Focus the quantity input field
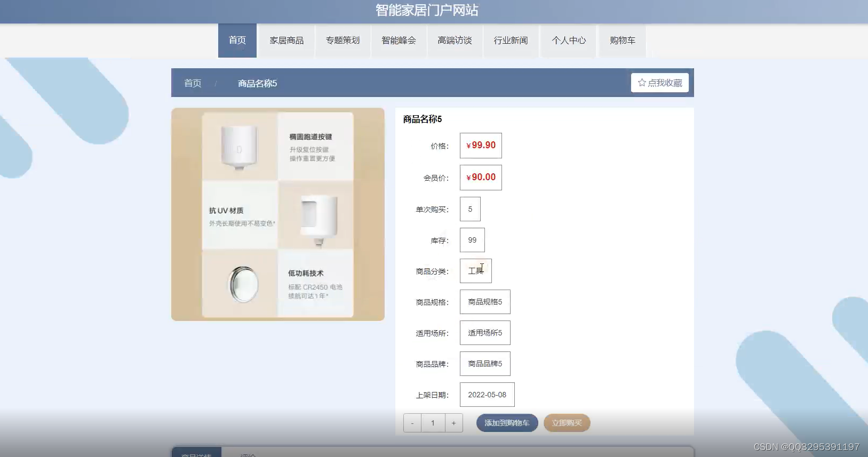Image resolution: width=868 pixels, height=457 pixels. click(x=433, y=423)
